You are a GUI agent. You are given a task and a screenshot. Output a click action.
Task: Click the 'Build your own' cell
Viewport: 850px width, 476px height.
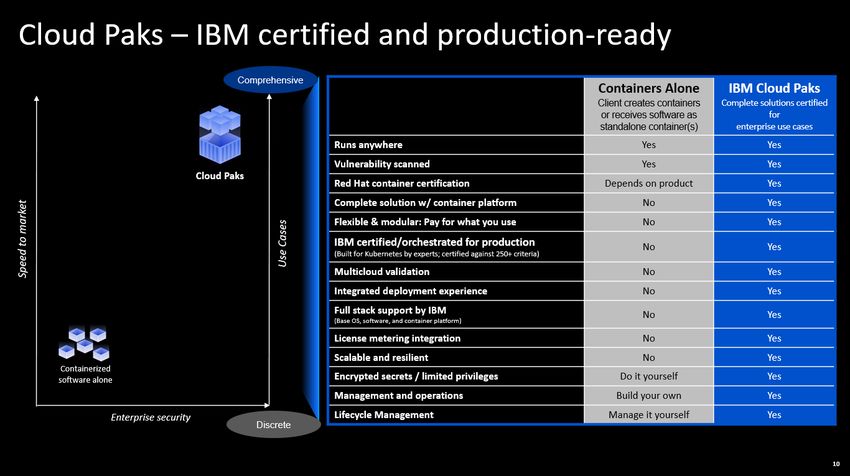648,396
